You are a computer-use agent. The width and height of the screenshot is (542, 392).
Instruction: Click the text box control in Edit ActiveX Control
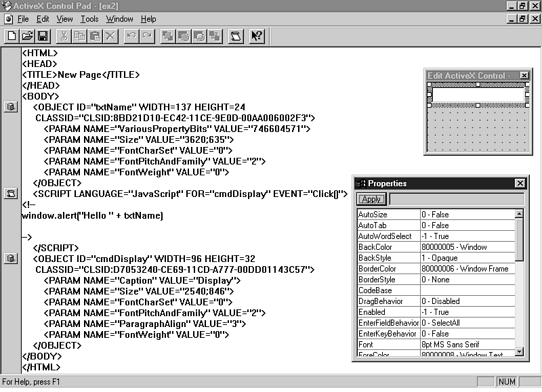pyautogui.click(x=478, y=95)
